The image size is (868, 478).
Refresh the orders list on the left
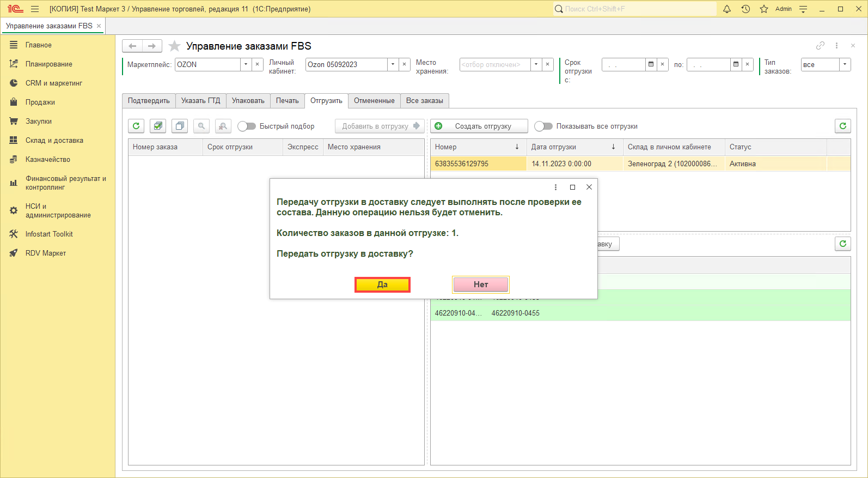pos(136,126)
